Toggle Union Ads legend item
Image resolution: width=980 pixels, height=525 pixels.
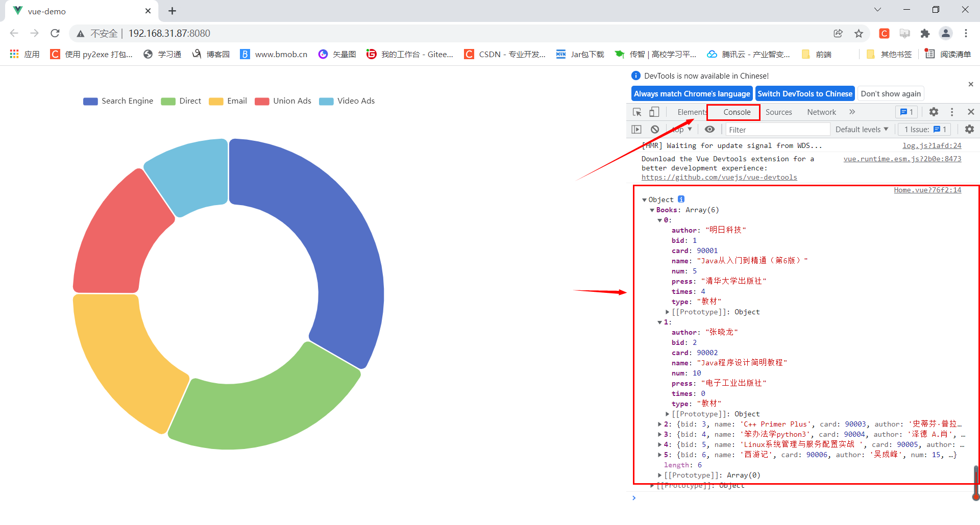[283, 101]
